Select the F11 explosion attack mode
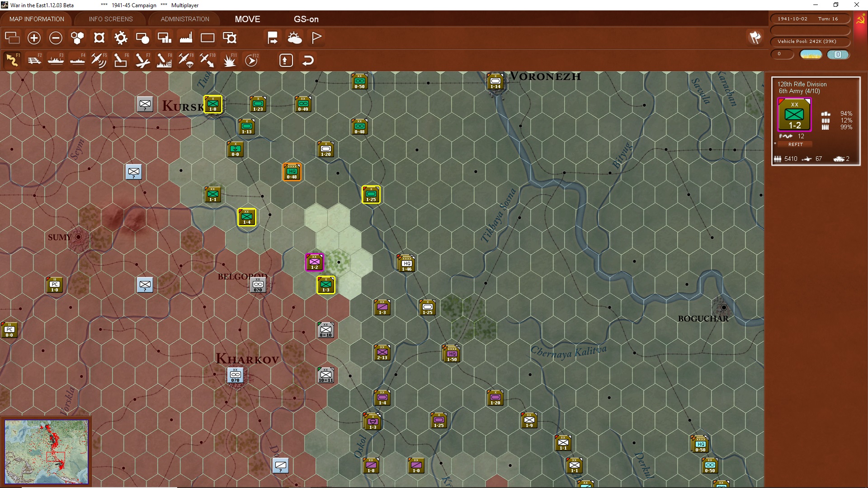 (229, 60)
